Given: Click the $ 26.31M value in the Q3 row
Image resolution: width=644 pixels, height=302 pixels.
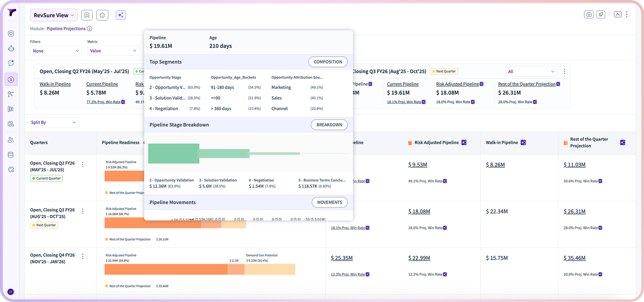Looking at the screenshot, I should 575,211.
